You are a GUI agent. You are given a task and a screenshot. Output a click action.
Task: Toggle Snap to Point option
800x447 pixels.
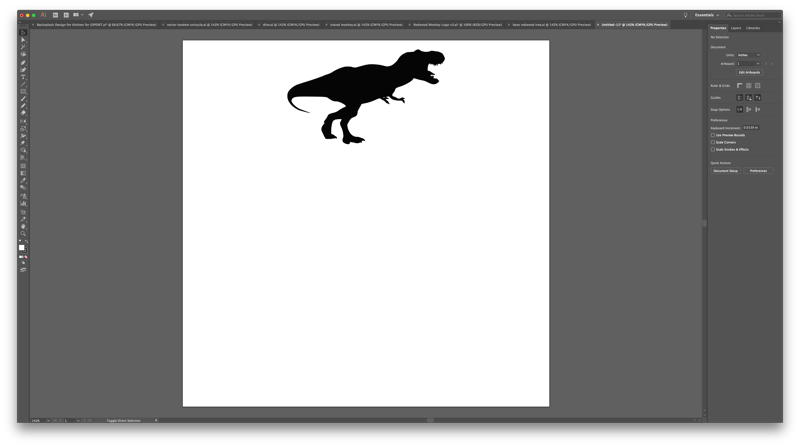coord(740,110)
